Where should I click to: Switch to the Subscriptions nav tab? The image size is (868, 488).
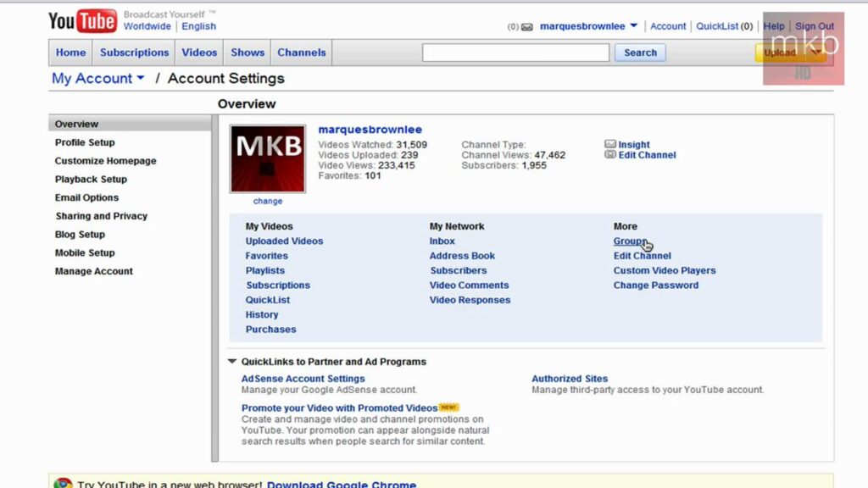[134, 53]
